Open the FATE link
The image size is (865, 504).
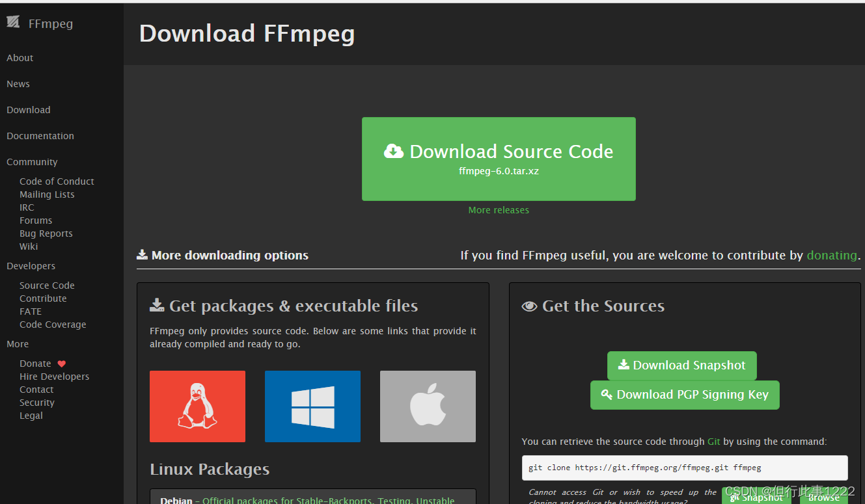(31, 312)
